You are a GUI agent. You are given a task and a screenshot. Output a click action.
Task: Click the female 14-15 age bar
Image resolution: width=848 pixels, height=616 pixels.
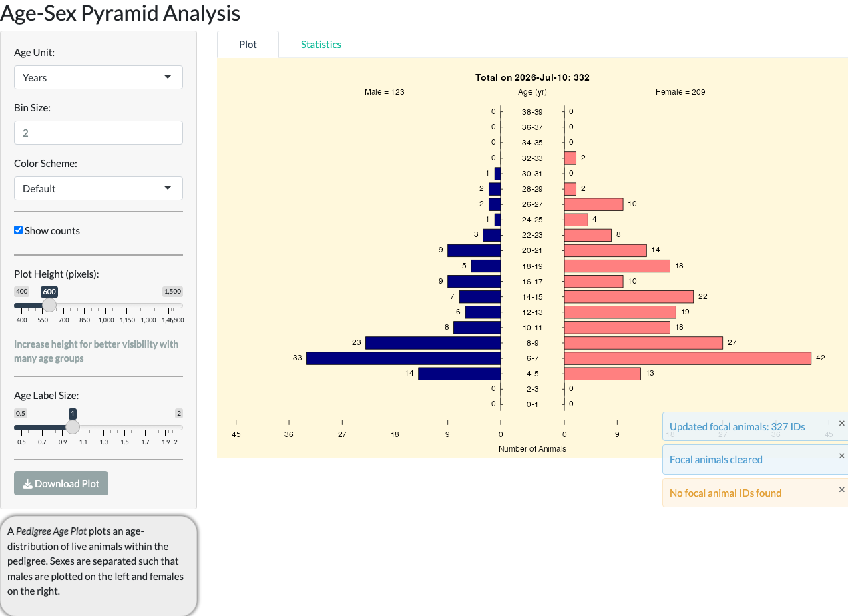629,296
